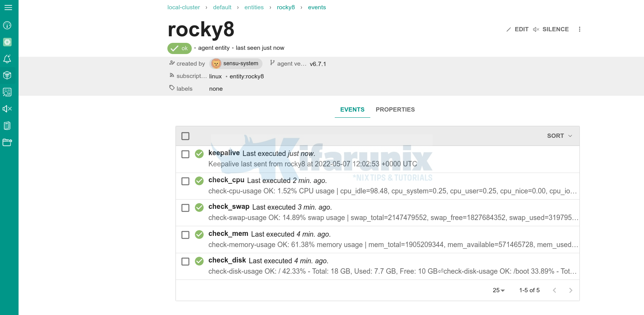Switch to the PROPERTIES tab
The image size is (644, 315).
[395, 110]
